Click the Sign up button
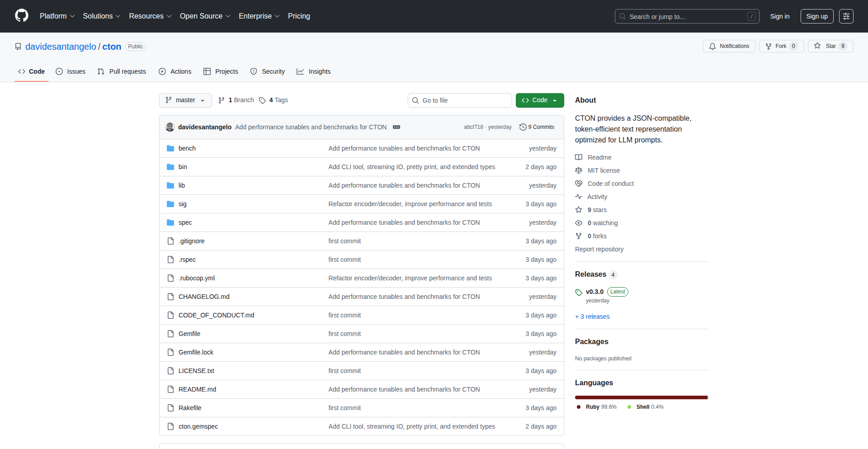The height and width of the screenshot is (449, 868). click(x=816, y=16)
